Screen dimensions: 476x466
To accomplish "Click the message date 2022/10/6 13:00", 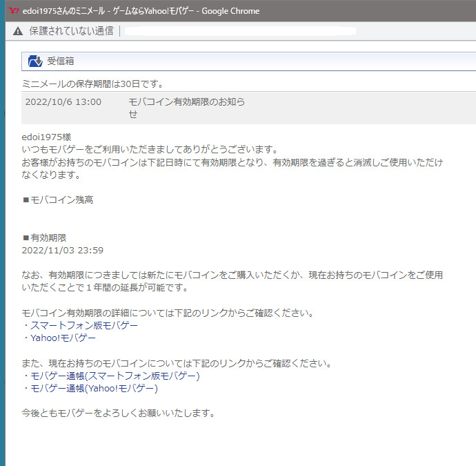I will tap(63, 101).
